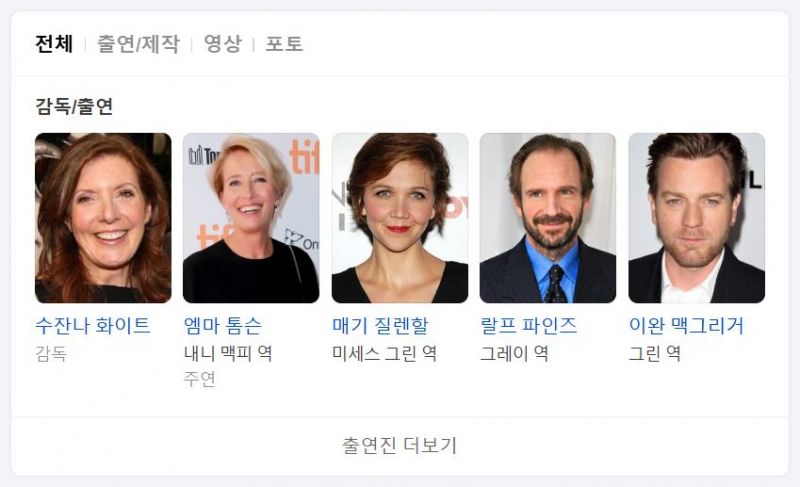Viewport: 800px width, 487px height.
Task: Go to the 포토 tab
Action: pos(284,44)
